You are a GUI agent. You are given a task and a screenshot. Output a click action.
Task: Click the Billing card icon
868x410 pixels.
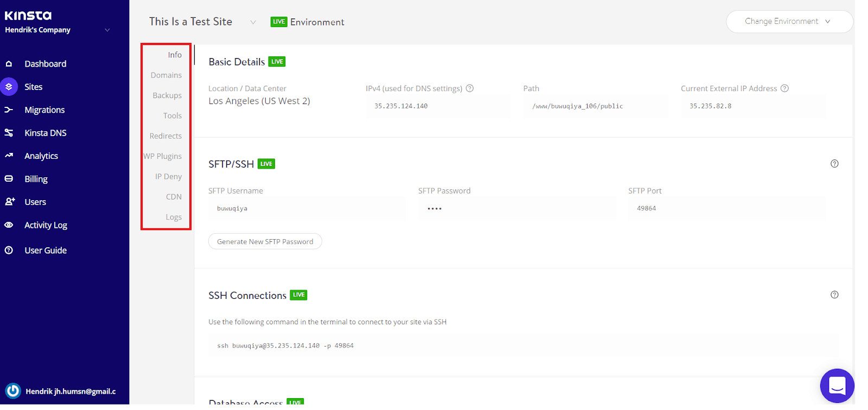[x=9, y=179]
